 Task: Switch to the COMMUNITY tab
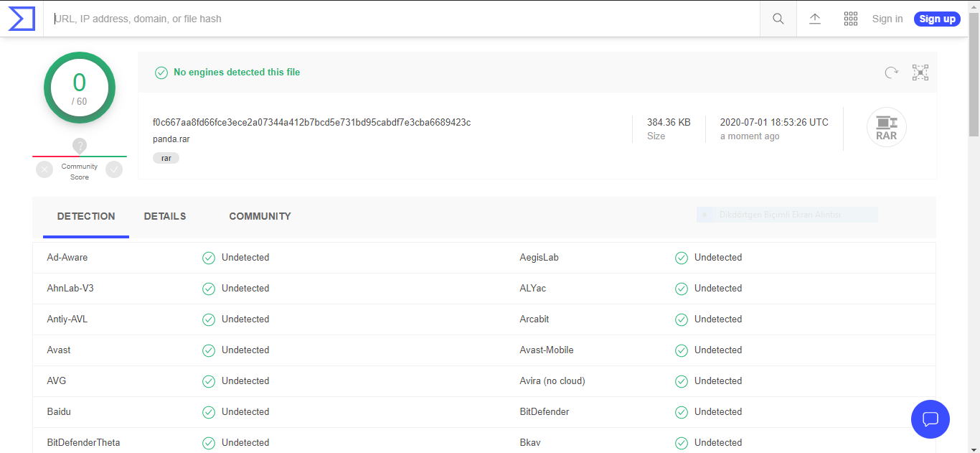[260, 216]
